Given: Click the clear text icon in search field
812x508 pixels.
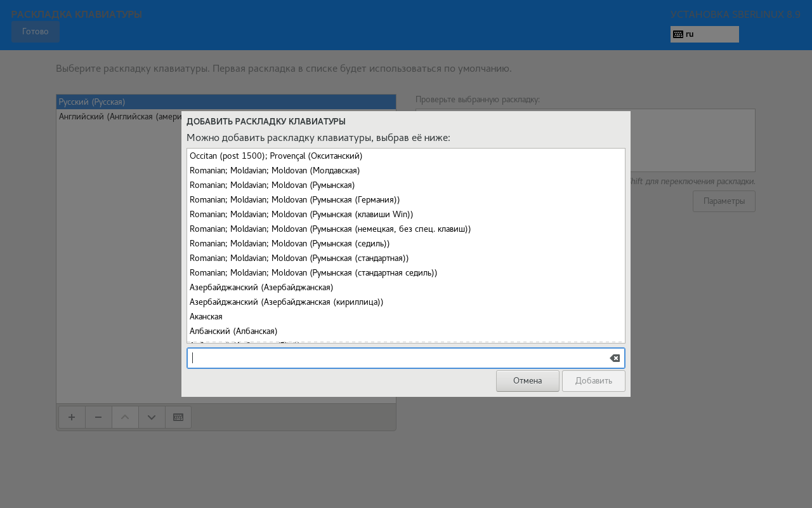Looking at the screenshot, I should (614, 358).
